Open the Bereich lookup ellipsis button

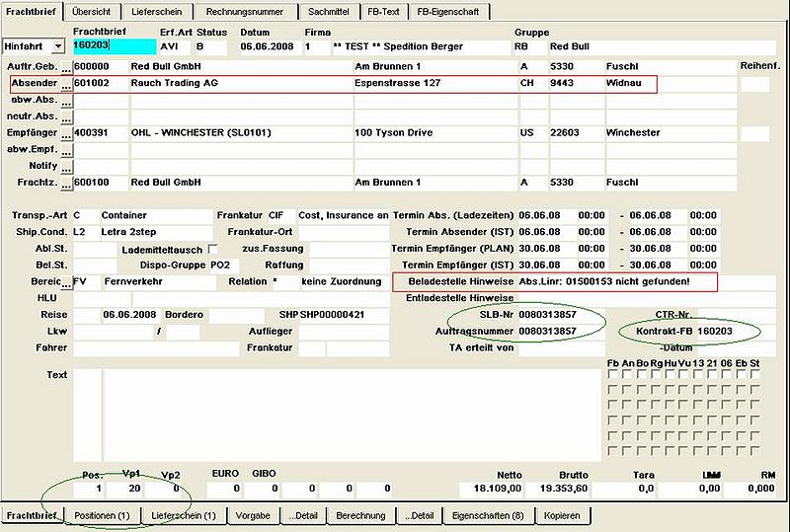click(66, 282)
